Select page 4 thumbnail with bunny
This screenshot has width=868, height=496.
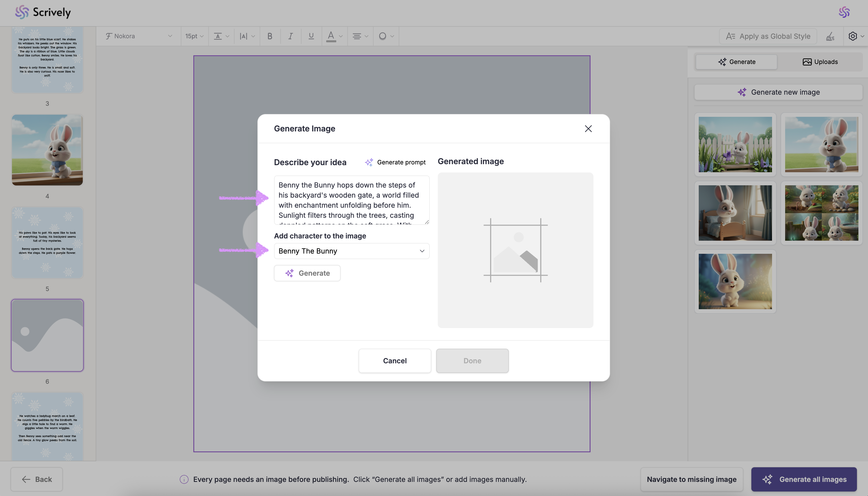[x=47, y=150]
